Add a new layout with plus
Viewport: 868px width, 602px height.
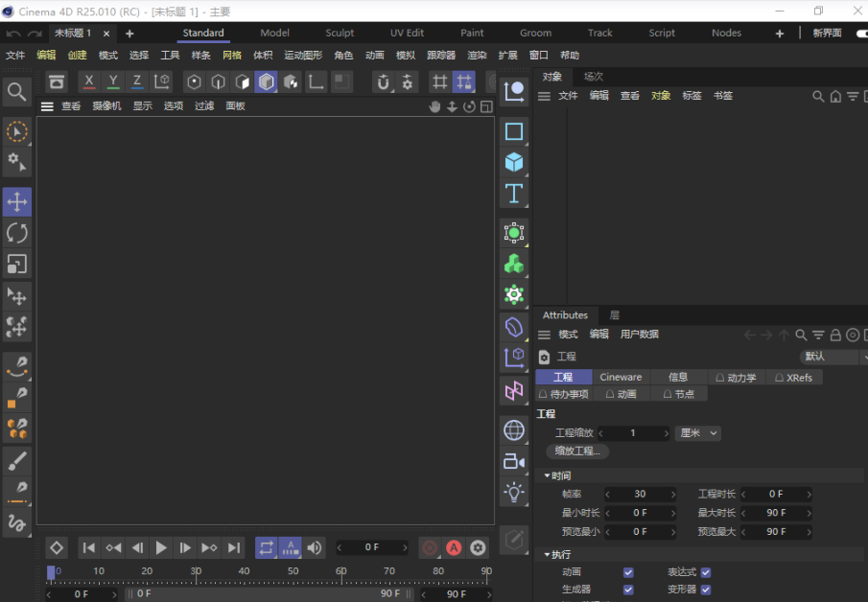pyautogui.click(x=780, y=34)
